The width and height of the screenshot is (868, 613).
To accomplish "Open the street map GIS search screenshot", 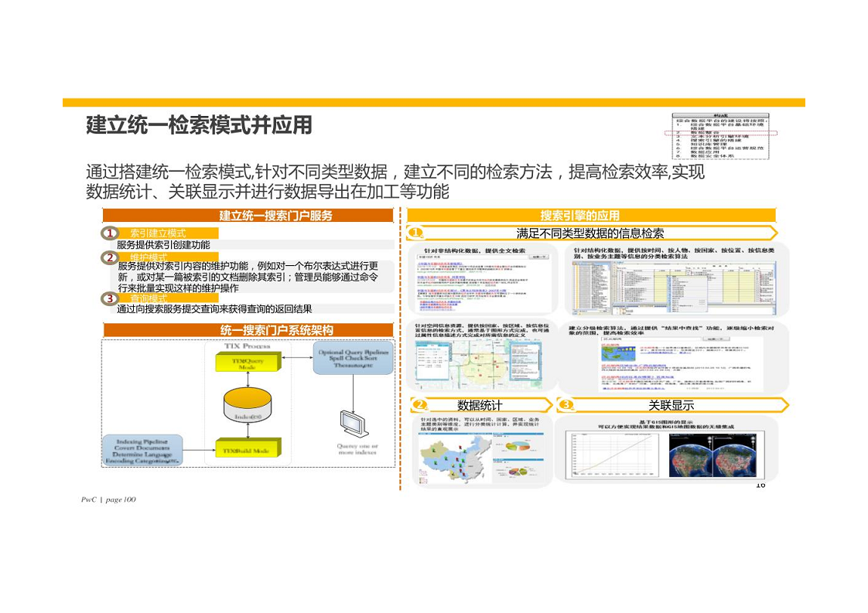I will (479, 365).
